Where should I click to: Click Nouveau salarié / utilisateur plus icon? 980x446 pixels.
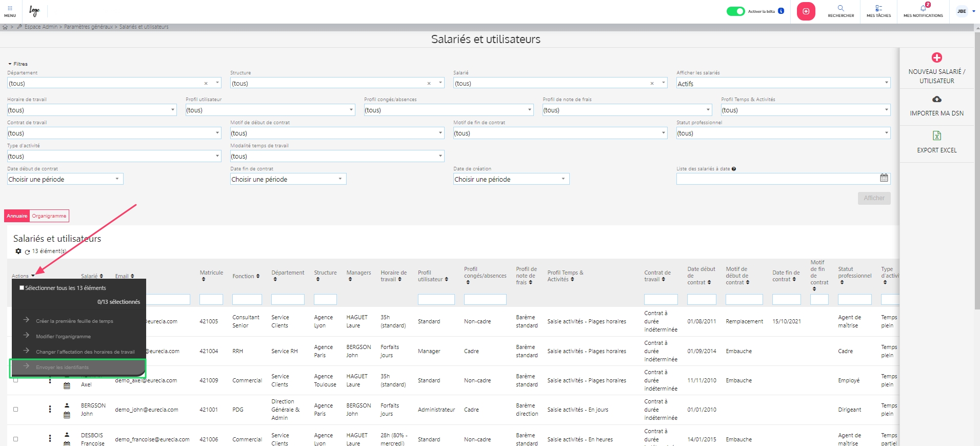[936, 57]
